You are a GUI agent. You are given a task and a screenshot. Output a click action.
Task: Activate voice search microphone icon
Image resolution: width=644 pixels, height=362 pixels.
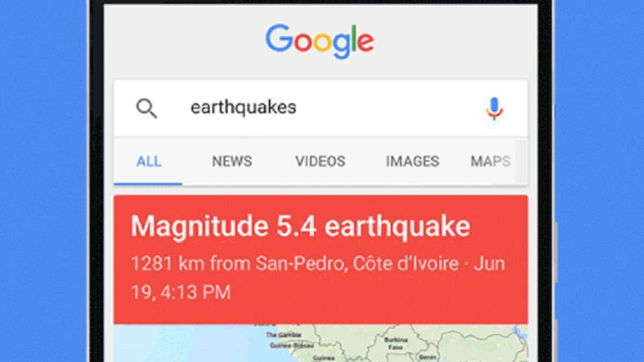[x=494, y=108]
